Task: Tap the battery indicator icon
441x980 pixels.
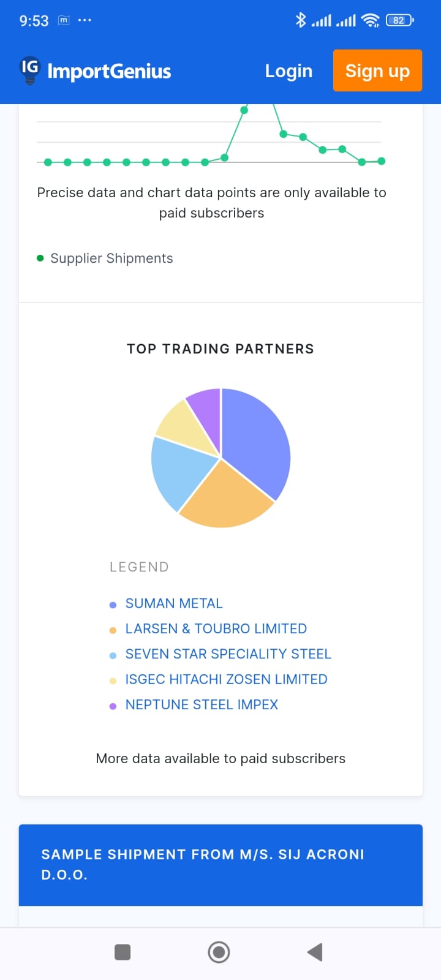Action: click(399, 20)
